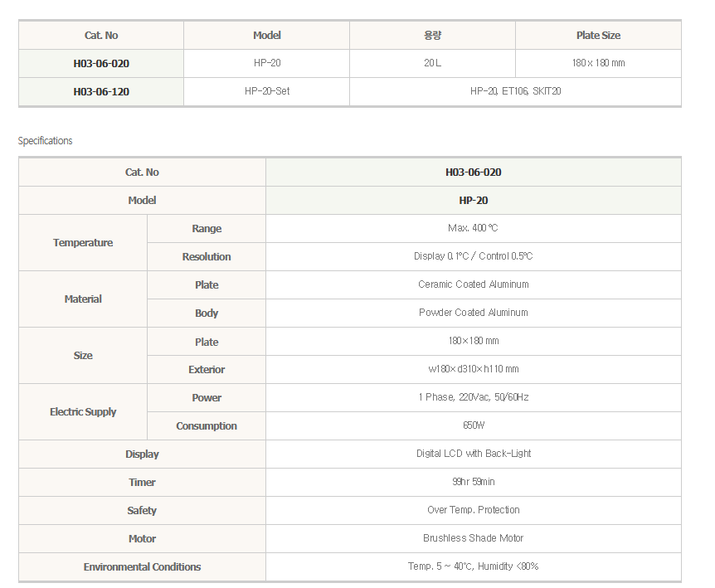
Task: Select the 'Plate' sub-label beside Size
Action: 207,342
